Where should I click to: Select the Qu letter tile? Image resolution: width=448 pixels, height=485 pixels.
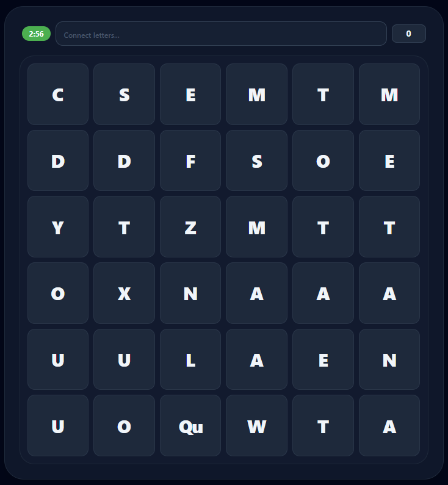pyautogui.click(x=190, y=426)
